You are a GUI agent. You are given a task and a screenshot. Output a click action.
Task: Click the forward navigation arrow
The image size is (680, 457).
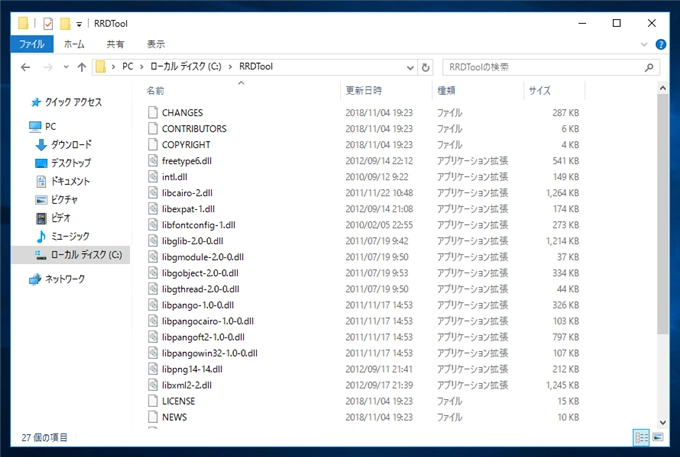[x=48, y=67]
